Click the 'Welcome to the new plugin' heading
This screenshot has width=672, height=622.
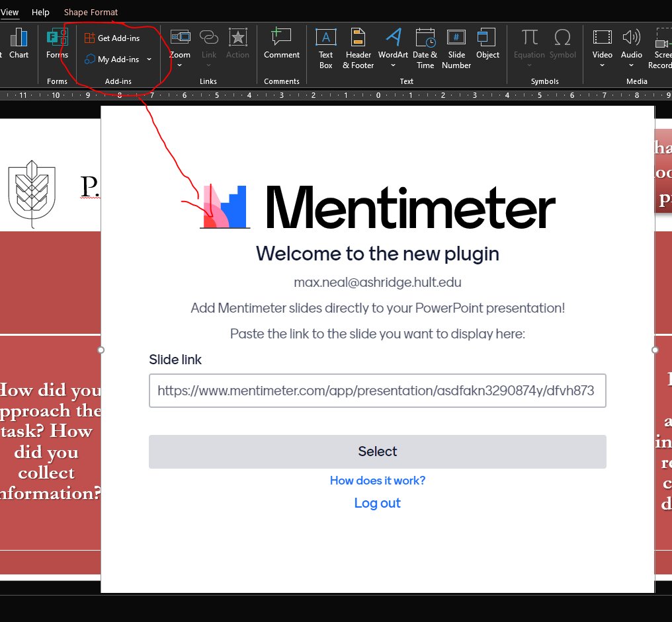click(378, 254)
